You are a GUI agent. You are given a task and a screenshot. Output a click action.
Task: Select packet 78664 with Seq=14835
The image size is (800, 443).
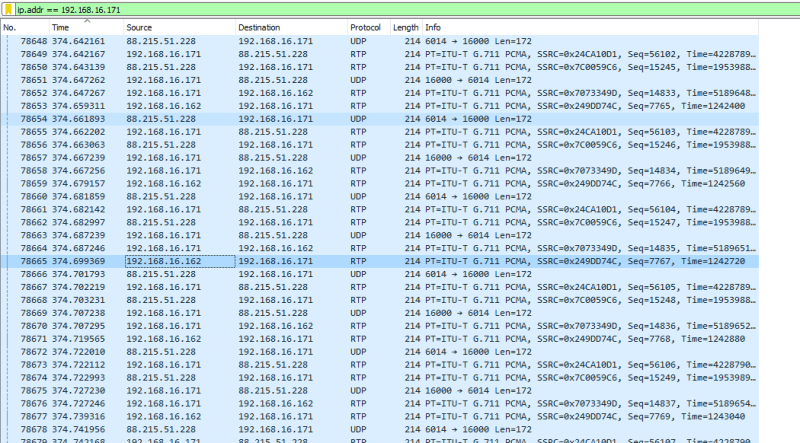tap(380, 248)
